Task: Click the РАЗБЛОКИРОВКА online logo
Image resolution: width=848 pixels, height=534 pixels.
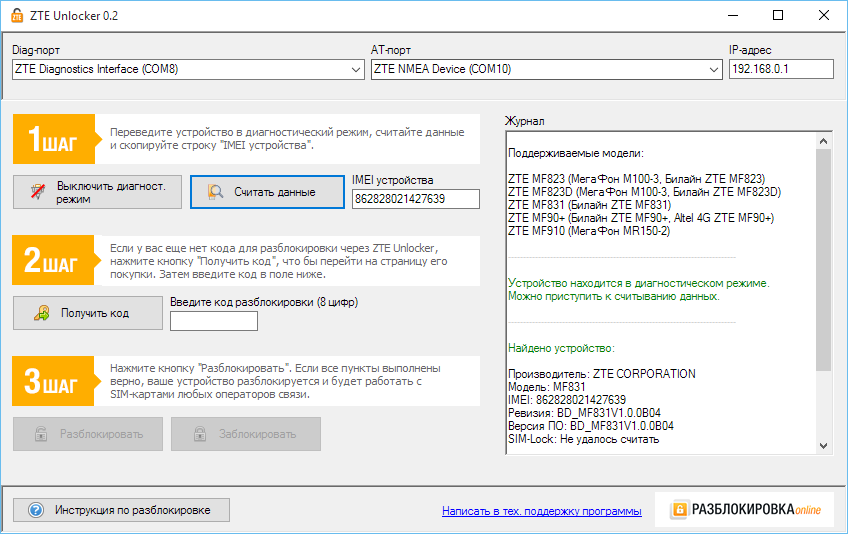Action: (746, 509)
